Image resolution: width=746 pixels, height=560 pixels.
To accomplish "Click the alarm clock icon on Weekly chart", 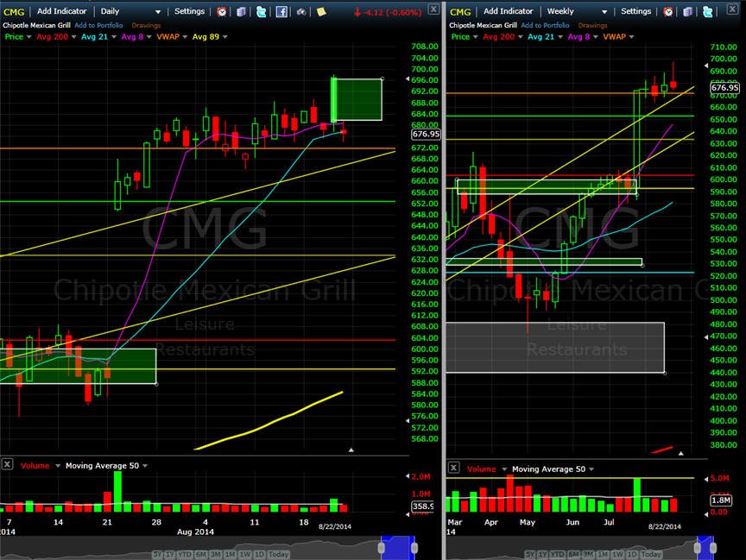I will pos(668,11).
